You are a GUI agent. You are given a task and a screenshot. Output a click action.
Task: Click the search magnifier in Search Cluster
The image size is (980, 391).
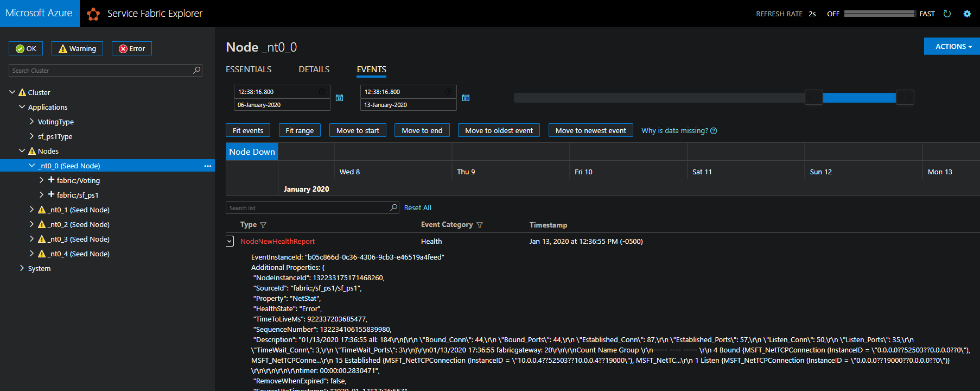pos(197,70)
